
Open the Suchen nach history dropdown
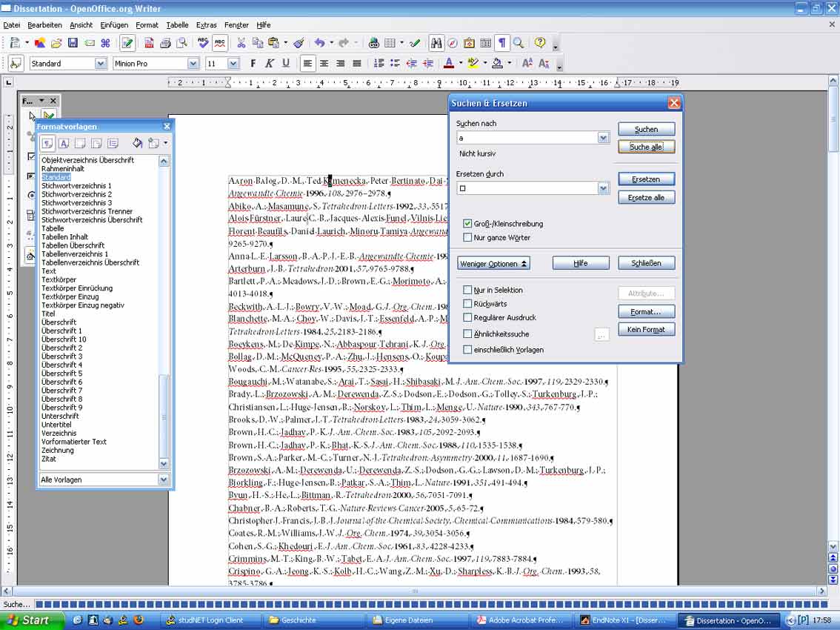tap(603, 138)
